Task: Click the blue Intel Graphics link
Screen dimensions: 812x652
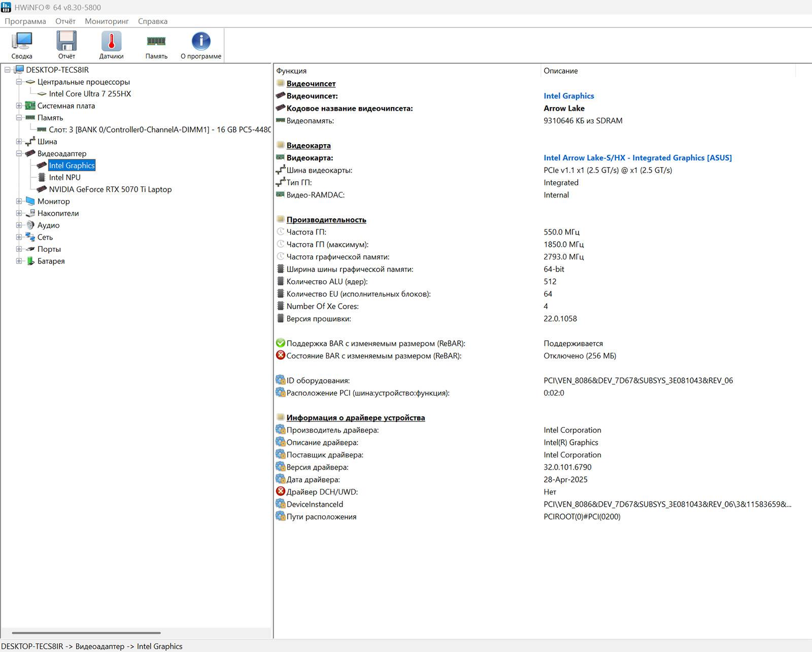Action: pyautogui.click(x=568, y=96)
